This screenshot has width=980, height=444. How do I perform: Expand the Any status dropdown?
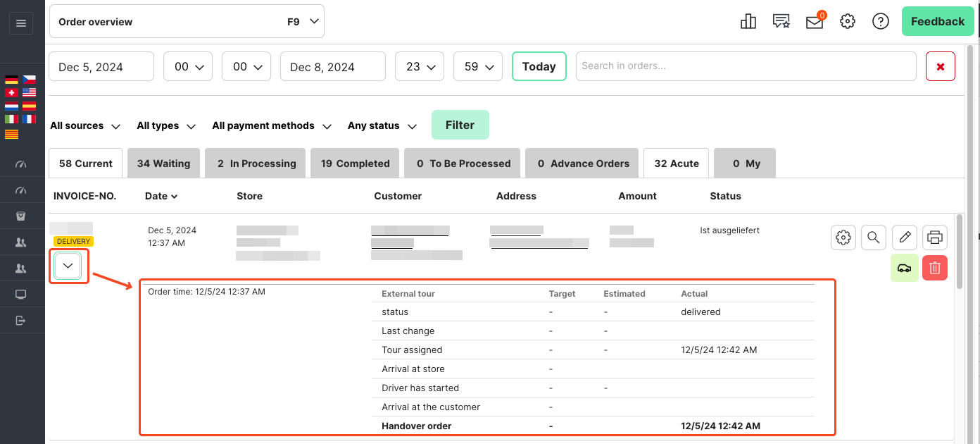click(382, 126)
